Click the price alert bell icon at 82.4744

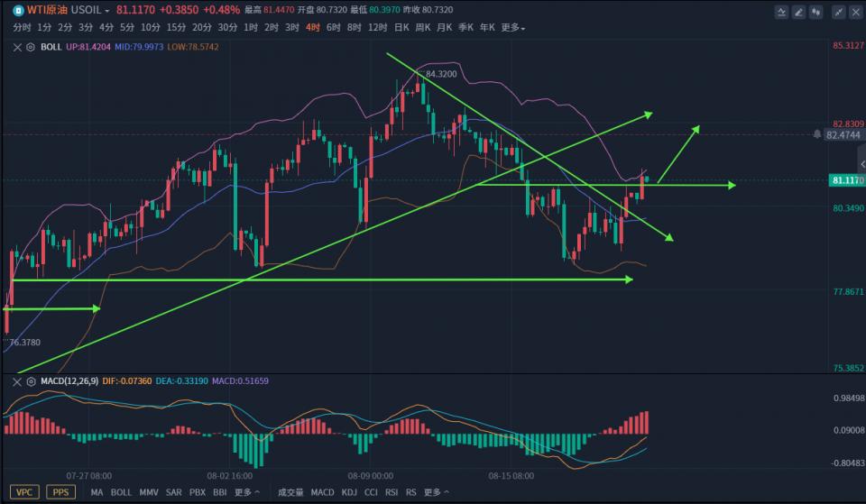pyautogui.click(x=817, y=134)
